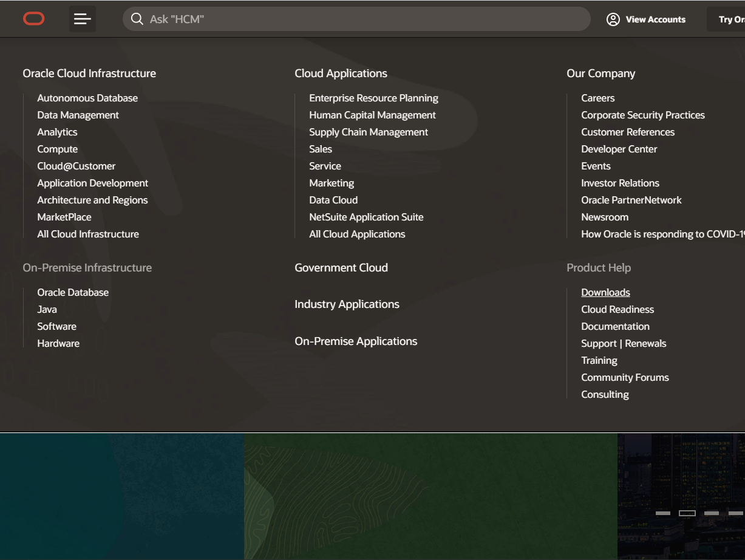Visit Community Forums
Image resolution: width=745 pixels, height=560 pixels.
(625, 378)
